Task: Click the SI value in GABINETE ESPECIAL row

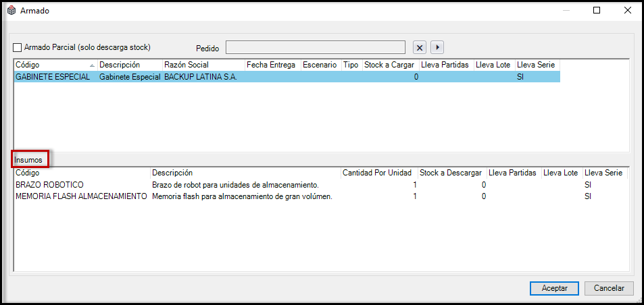Action: [x=521, y=77]
